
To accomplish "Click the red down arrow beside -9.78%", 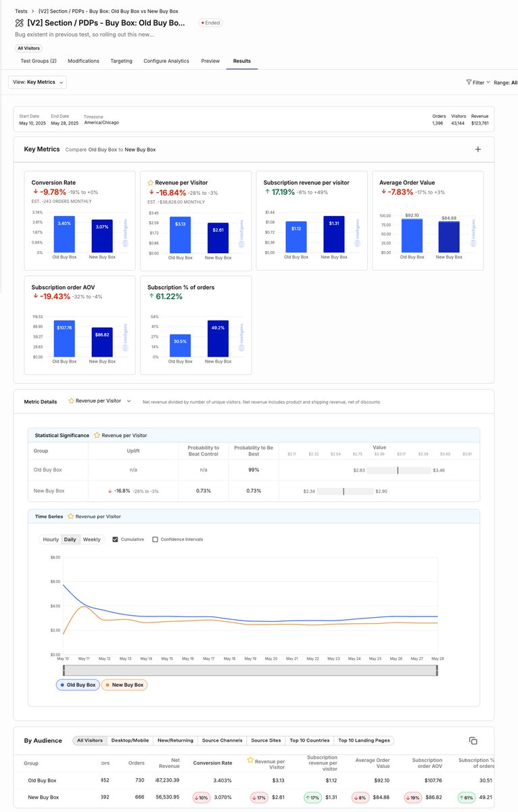I will coord(34,192).
